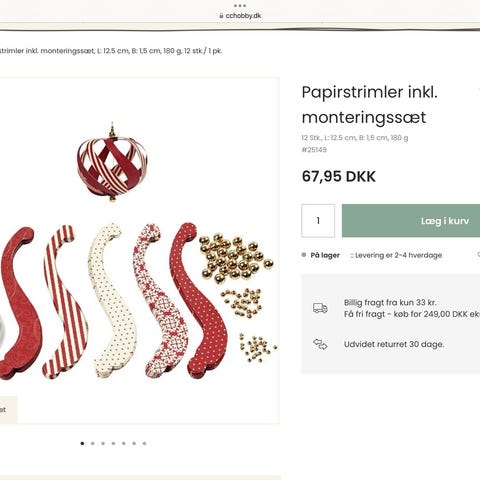Select the fifth carousel dot
The width and height of the screenshot is (480, 480).
[x=124, y=443]
